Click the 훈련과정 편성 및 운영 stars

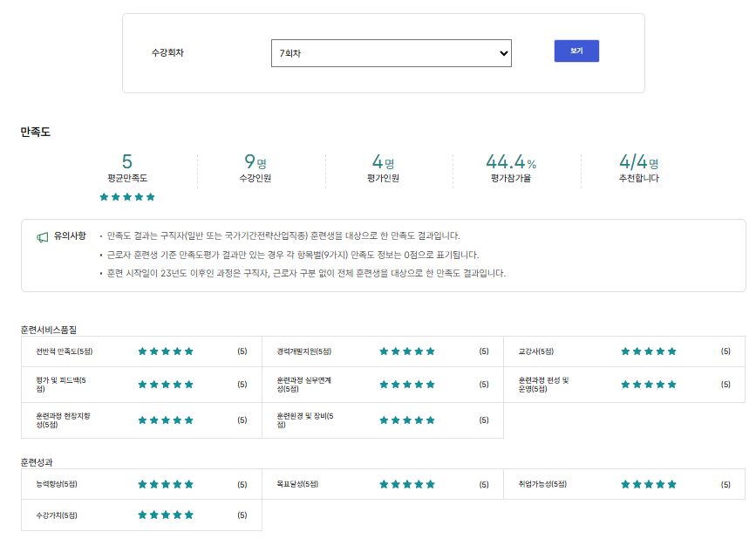(649, 385)
